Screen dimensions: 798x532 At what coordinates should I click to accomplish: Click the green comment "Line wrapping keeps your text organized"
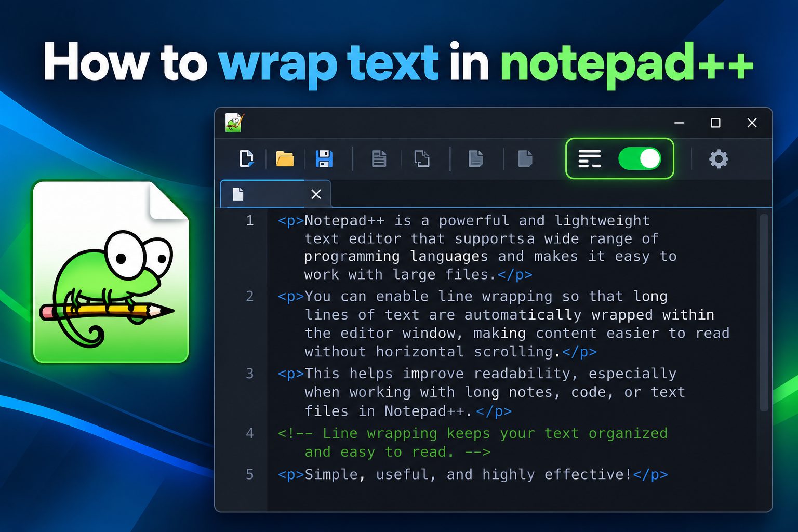[495, 433]
